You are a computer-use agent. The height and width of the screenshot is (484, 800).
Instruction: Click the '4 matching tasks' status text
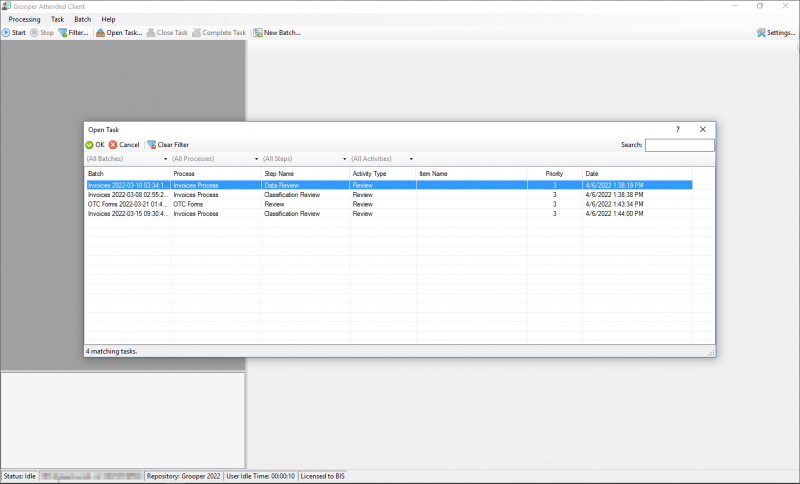click(111, 351)
